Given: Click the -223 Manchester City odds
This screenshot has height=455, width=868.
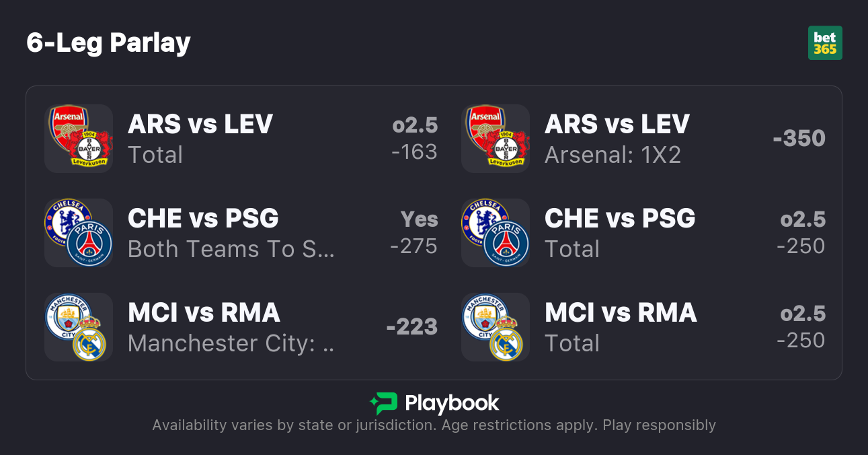Looking at the screenshot, I should coord(411,327).
